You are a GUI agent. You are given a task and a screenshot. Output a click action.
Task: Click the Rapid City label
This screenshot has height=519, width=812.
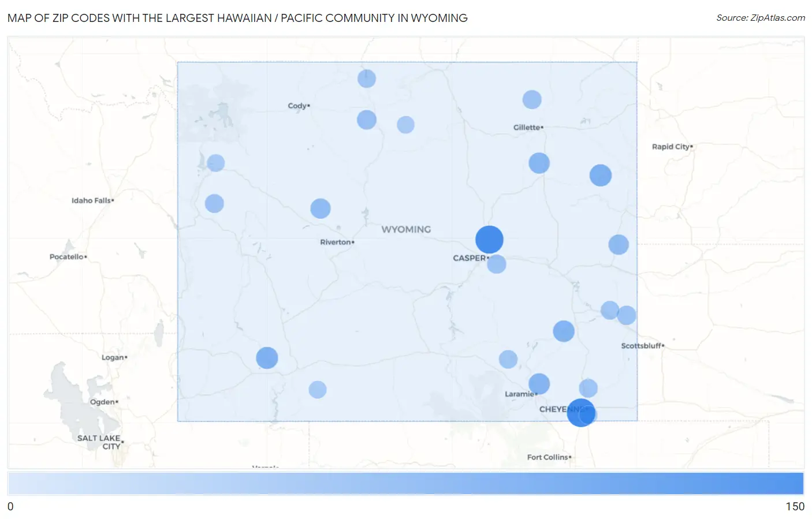[672, 147]
